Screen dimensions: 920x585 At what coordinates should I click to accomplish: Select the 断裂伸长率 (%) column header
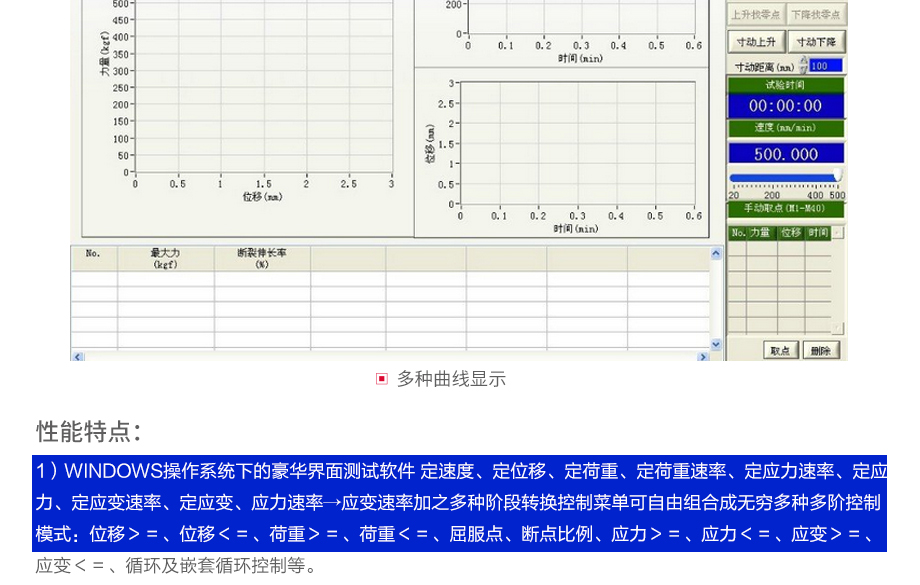(x=262, y=259)
